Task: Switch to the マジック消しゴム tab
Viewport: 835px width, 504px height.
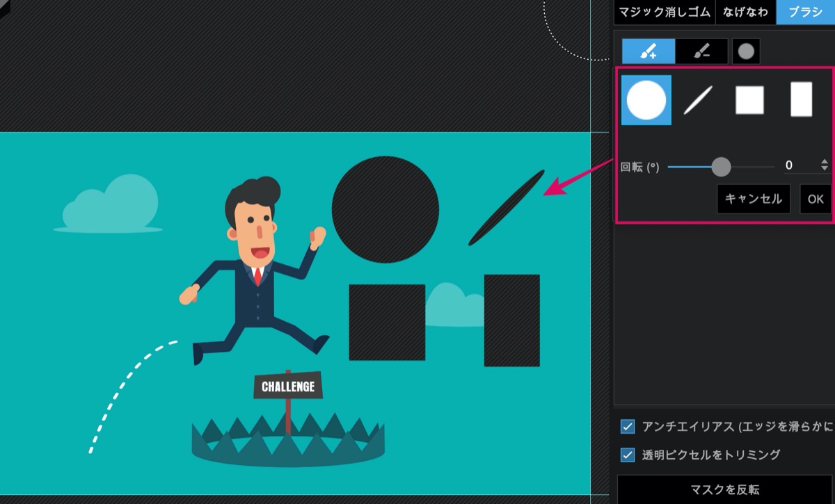Action: point(664,13)
